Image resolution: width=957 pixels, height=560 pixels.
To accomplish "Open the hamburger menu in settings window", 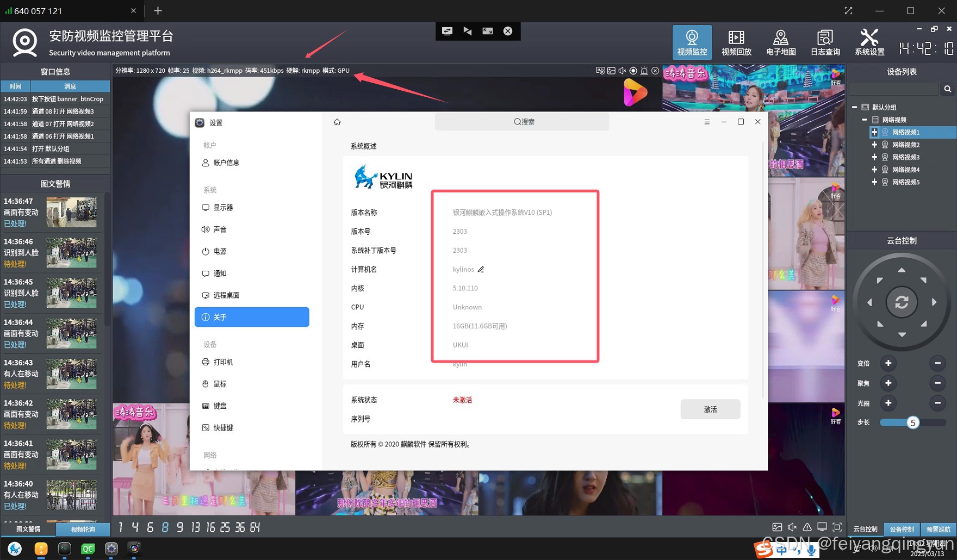I will coord(707,122).
